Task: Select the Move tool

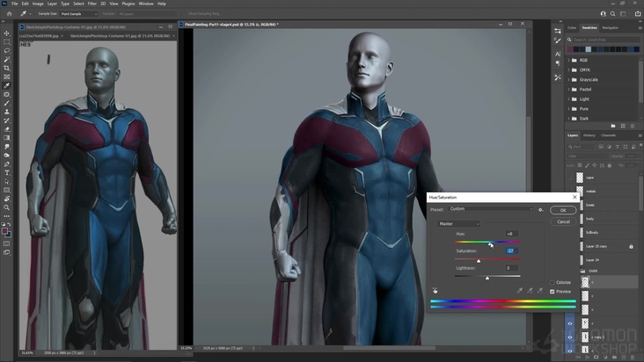Action: (x=6, y=33)
